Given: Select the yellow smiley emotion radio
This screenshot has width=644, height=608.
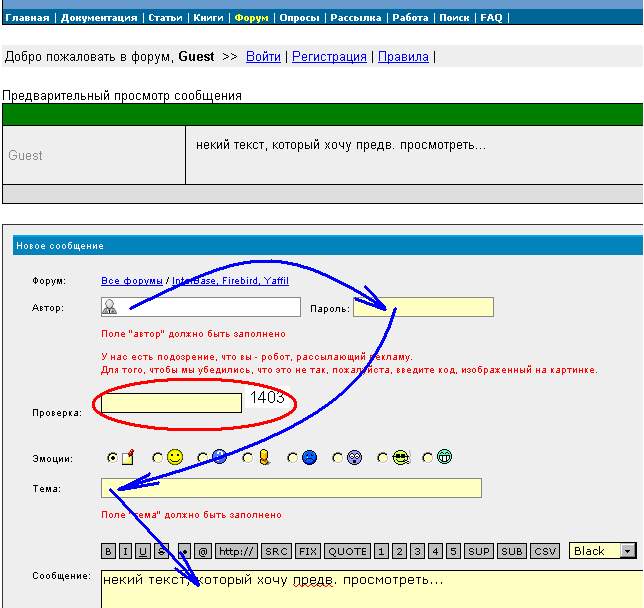Looking at the screenshot, I should 157,458.
